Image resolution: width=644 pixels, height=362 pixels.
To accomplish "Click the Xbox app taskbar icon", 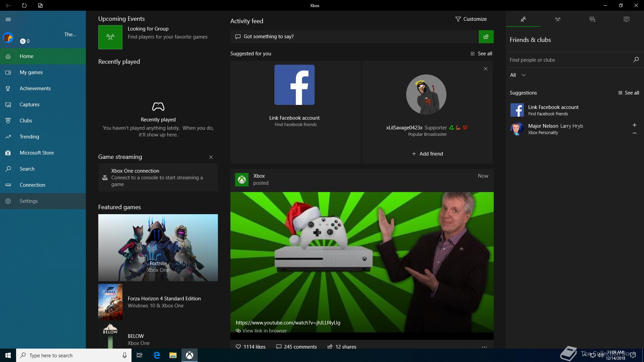I will (190, 355).
